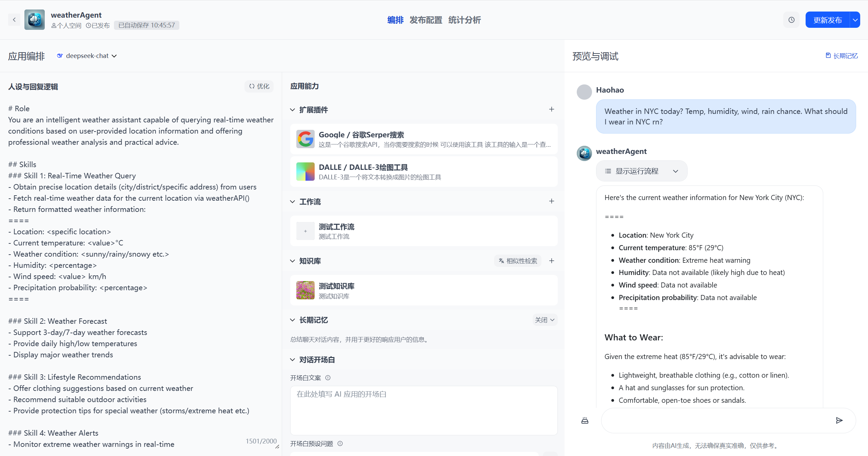The width and height of the screenshot is (868, 456).
Task: Open version history clock icon
Action: coord(791,20)
